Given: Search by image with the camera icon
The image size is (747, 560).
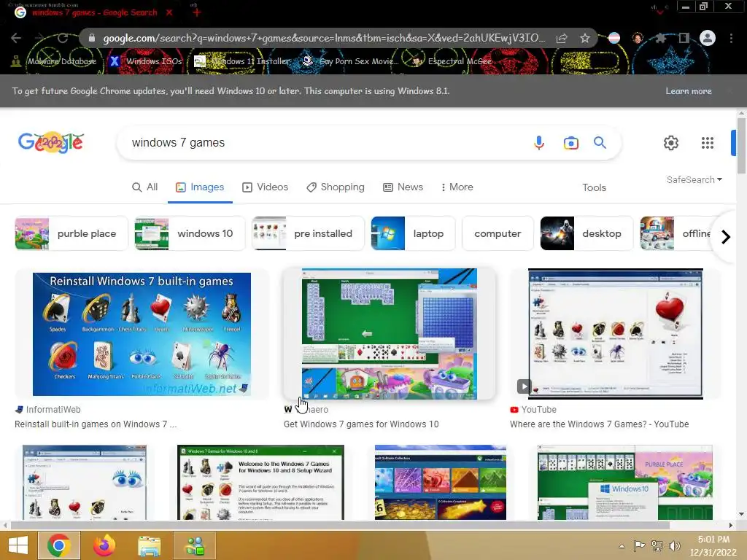Looking at the screenshot, I should click(x=570, y=143).
